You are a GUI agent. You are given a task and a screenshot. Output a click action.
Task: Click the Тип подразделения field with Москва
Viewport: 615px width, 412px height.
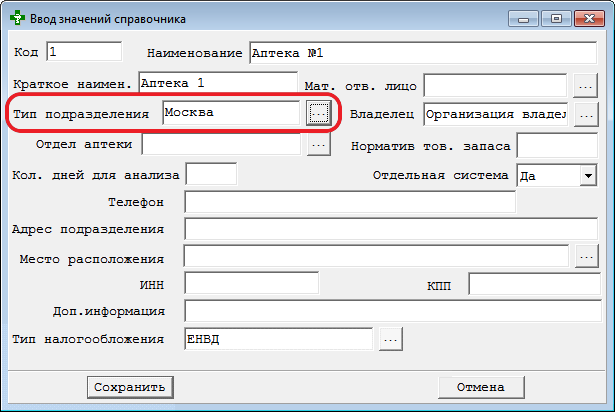pos(231,113)
